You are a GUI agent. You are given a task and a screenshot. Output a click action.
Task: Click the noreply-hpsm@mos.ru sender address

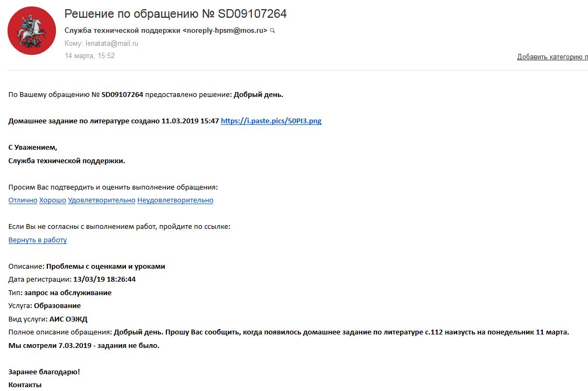coord(225,31)
